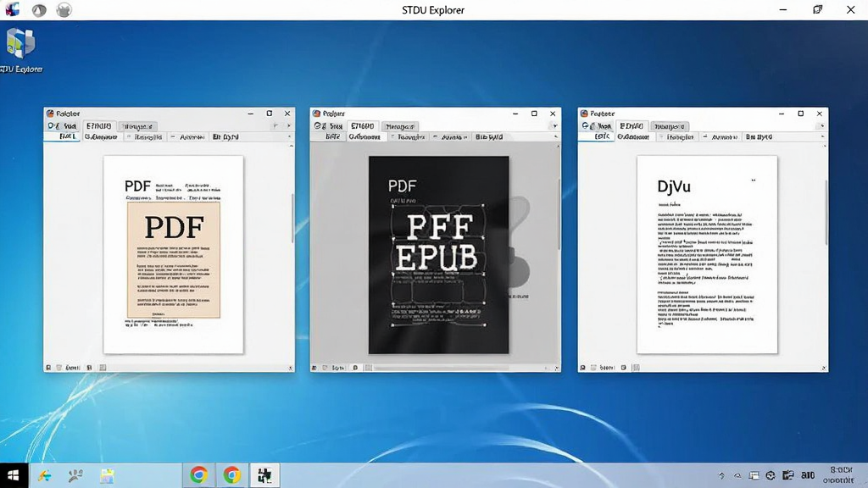Click the vertical scrollbar of the left PDF window
Image resolution: width=868 pixels, height=488 pixels.
(x=292, y=219)
